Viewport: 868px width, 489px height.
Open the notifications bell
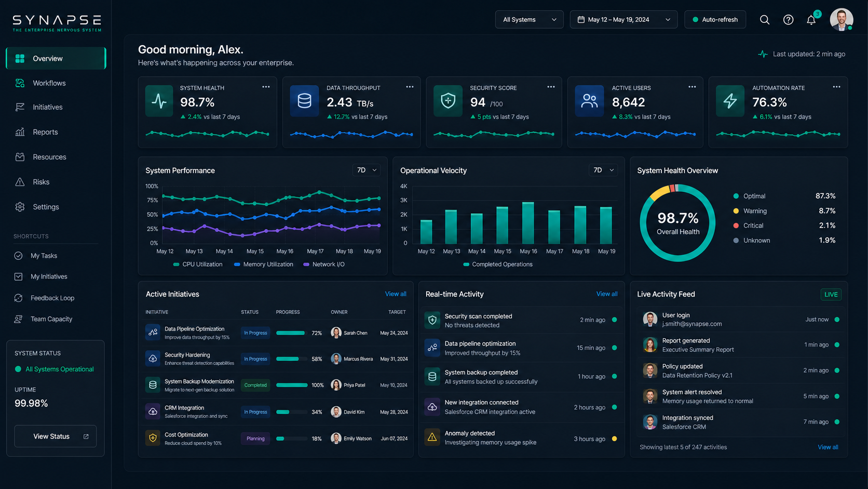pos(811,20)
